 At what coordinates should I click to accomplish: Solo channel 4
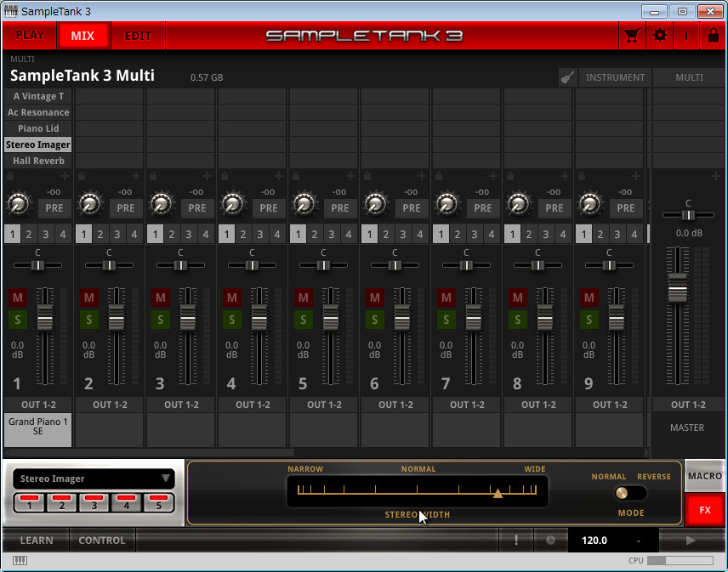click(231, 320)
